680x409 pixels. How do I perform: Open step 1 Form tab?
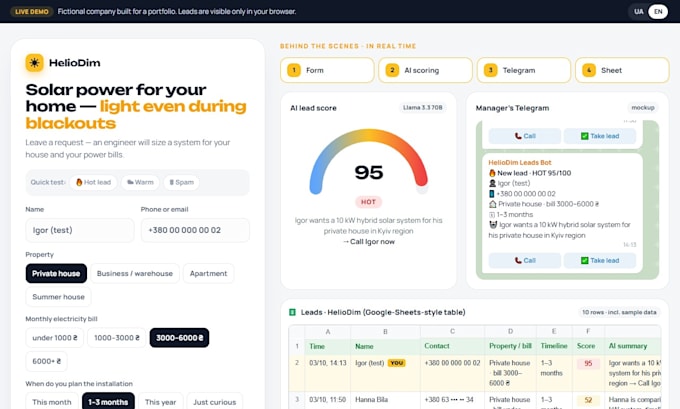click(327, 70)
